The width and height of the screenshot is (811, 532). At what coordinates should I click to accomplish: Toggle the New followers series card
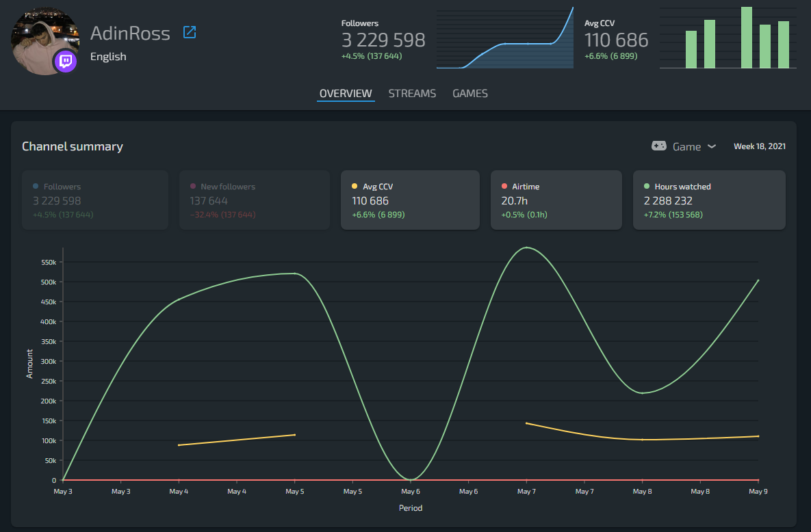click(255, 200)
